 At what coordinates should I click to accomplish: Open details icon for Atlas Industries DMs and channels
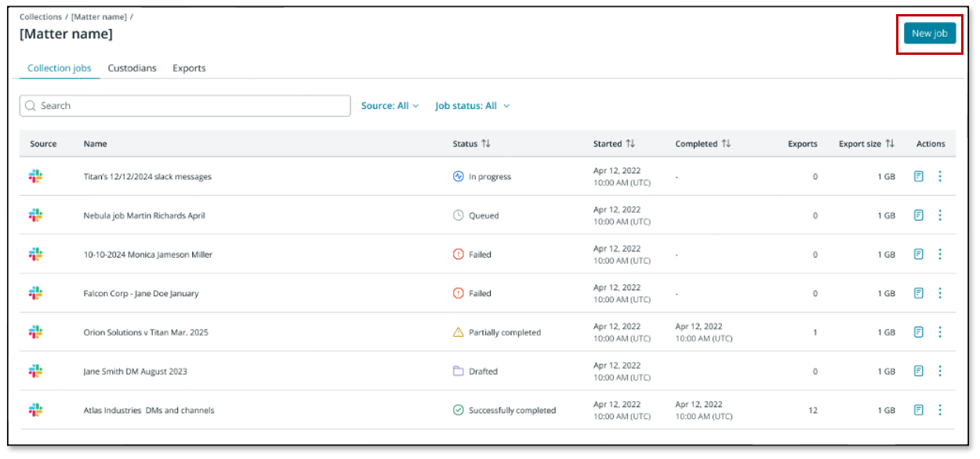coord(919,410)
